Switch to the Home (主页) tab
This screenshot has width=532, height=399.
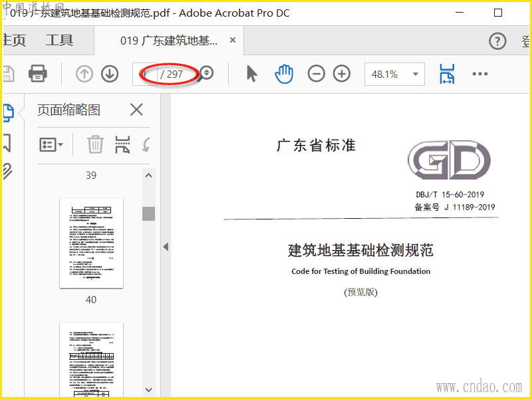click(14, 40)
